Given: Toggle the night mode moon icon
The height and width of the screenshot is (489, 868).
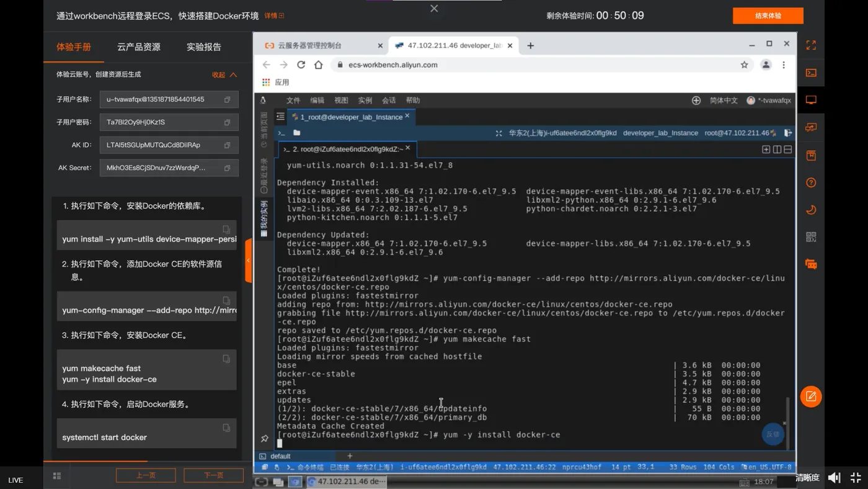Looking at the screenshot, I should point(811,210).
